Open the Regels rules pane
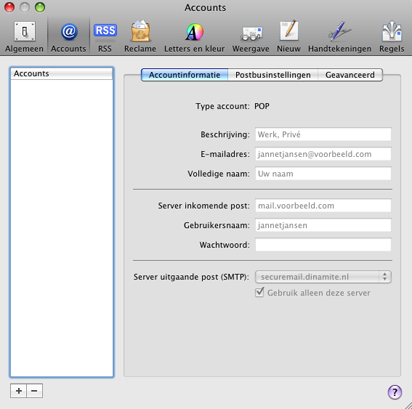 392,37
